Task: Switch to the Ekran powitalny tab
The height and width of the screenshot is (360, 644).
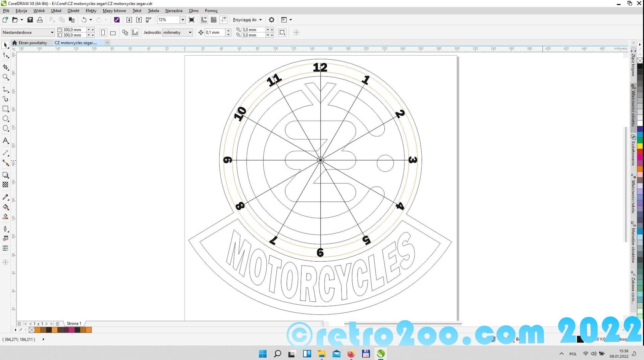Action: (33, 43)
